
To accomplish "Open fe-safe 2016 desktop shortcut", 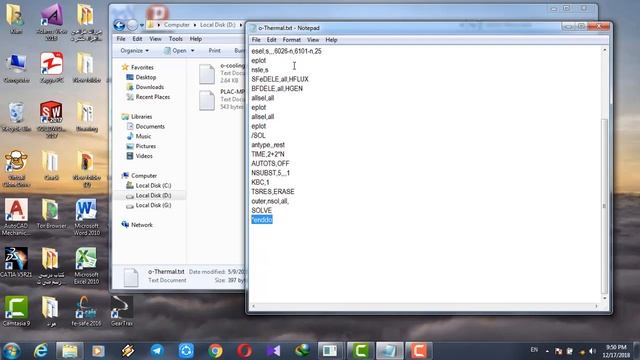I will 86,311.
